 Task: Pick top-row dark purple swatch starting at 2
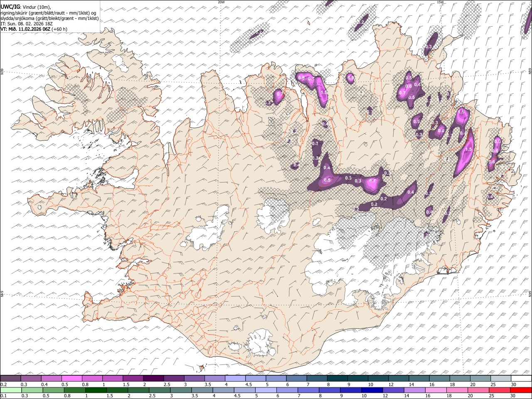153,379
